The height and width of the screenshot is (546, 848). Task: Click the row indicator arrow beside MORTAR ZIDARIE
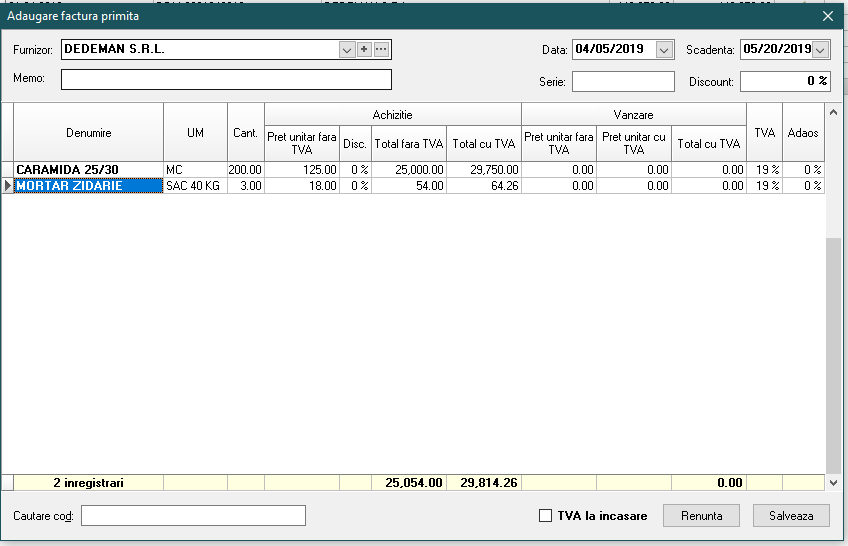[x=8, y=185]
